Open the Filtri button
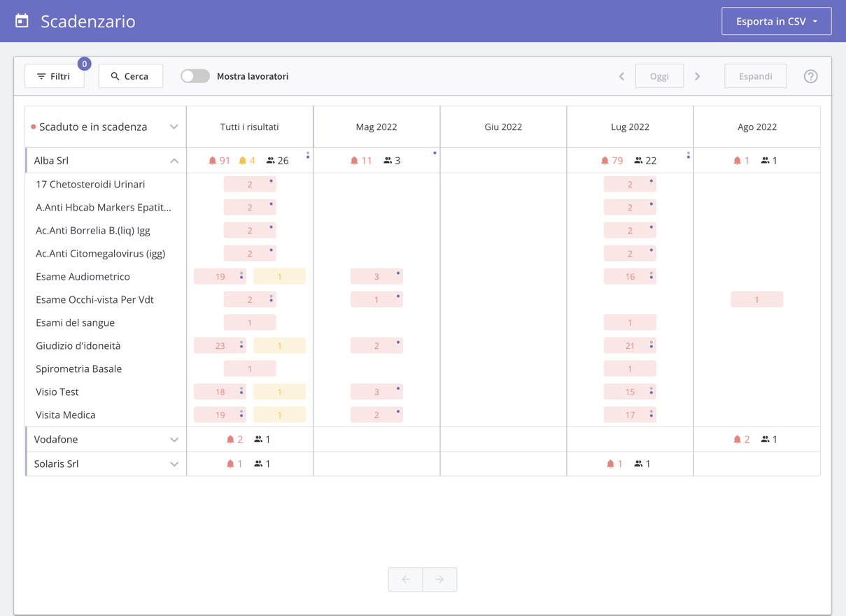This screenshot has height=616, width=846. (x=55, y=76)
